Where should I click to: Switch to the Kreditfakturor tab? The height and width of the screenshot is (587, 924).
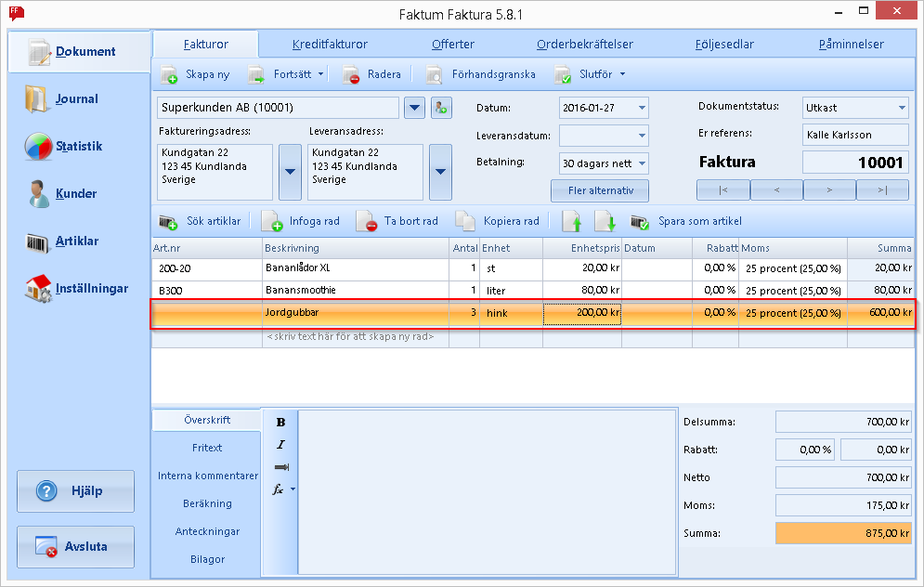[x=330, y=45]
